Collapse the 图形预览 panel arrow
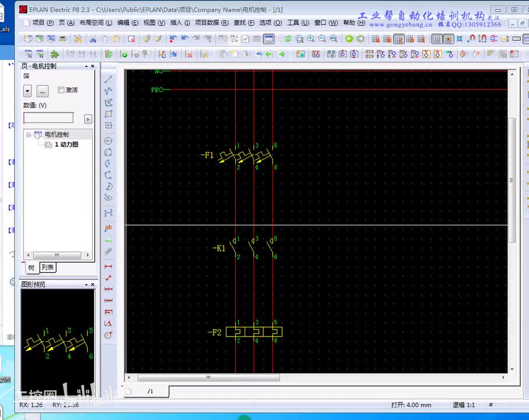 (x=86, y=285)
